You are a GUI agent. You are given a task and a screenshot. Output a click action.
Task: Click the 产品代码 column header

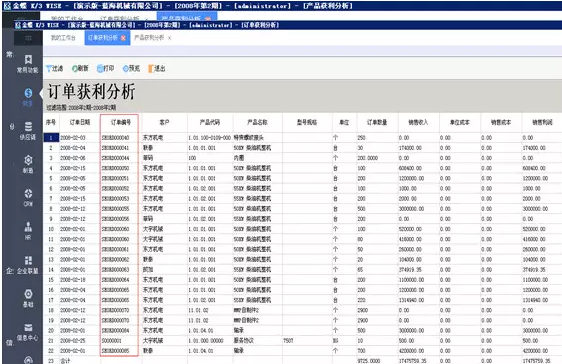coord(210,122)
